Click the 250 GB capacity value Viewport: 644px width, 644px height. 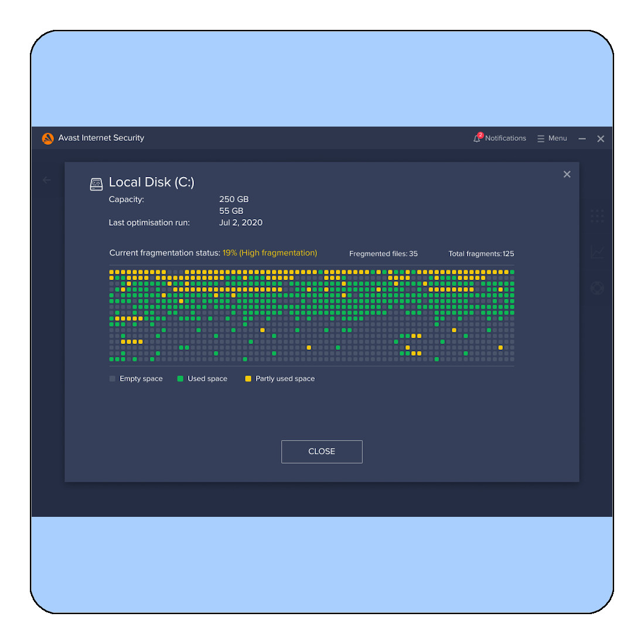click(234, 199)
